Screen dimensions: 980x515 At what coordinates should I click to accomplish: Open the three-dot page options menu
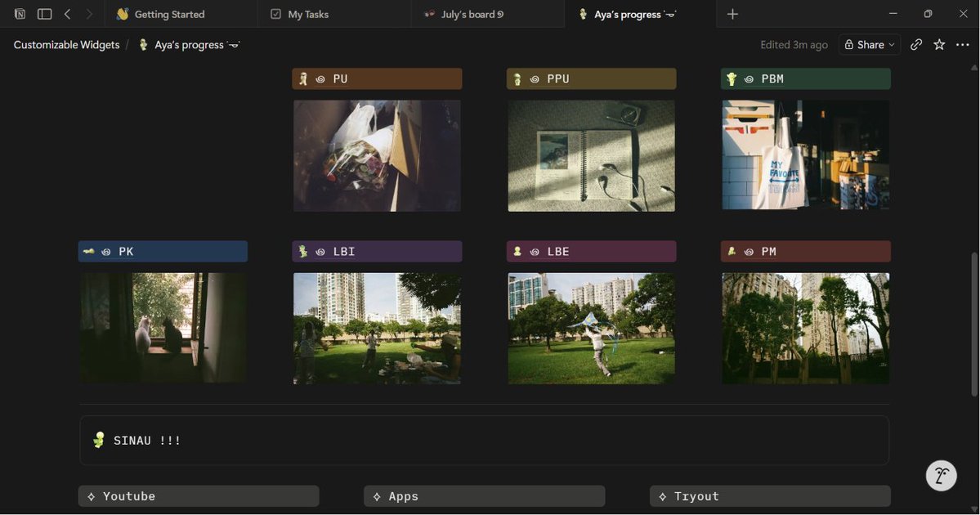pyautogui.click(x=963, y=44)
